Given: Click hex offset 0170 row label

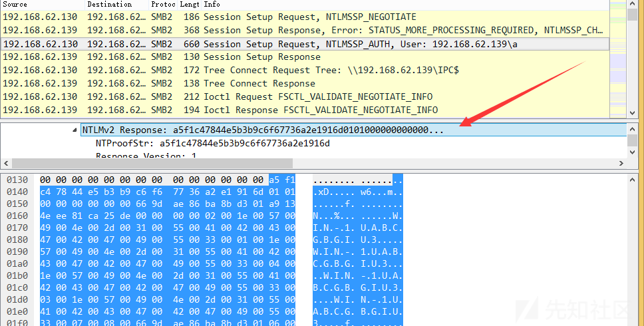Looking at the screenshot, I should point(17,228).
